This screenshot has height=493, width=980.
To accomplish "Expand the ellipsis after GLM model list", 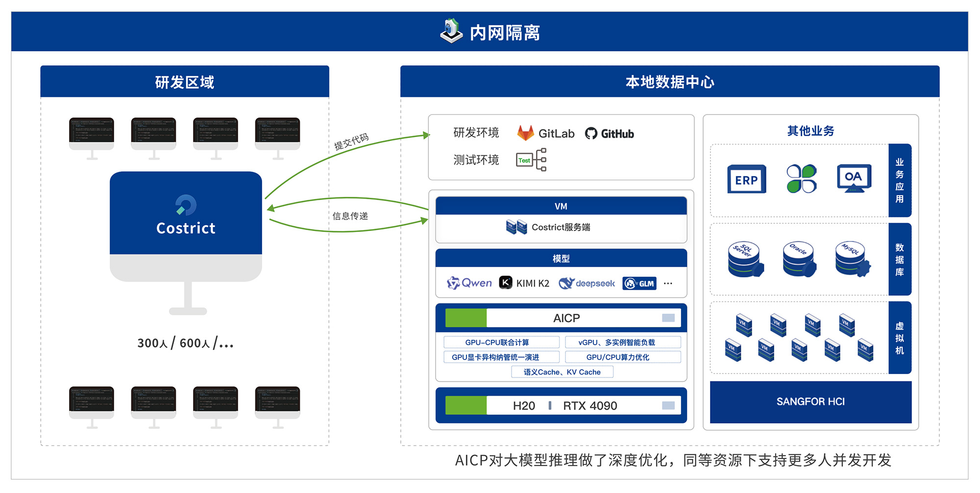I will pos(667,283).
